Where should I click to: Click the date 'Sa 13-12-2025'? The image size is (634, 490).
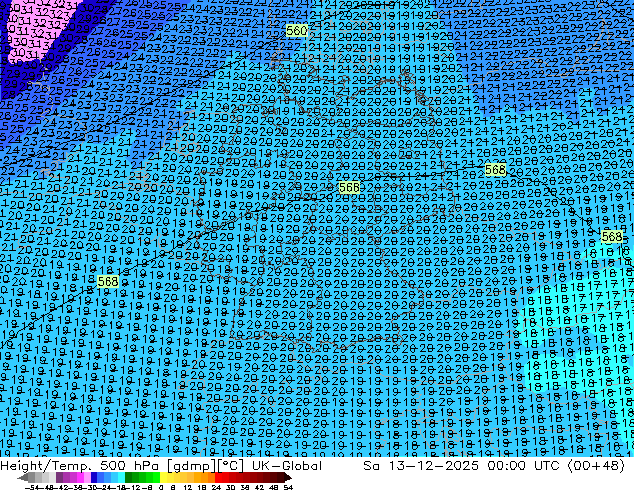[421, 465]
